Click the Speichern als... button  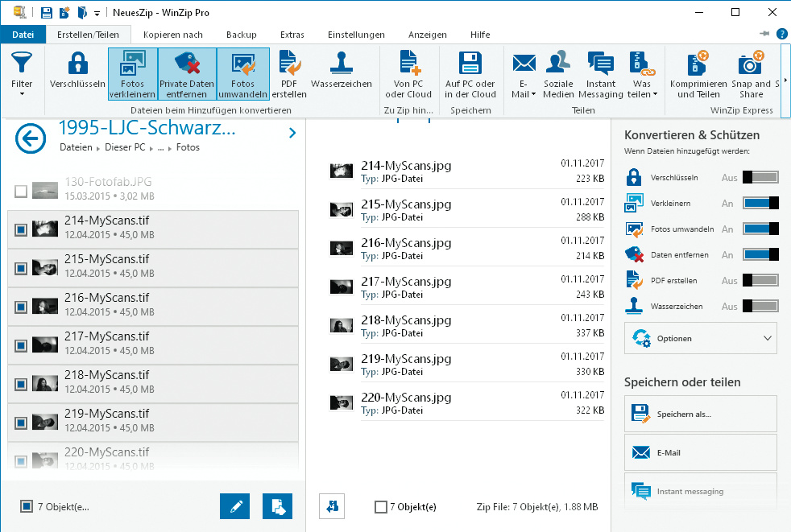point(700,414)
